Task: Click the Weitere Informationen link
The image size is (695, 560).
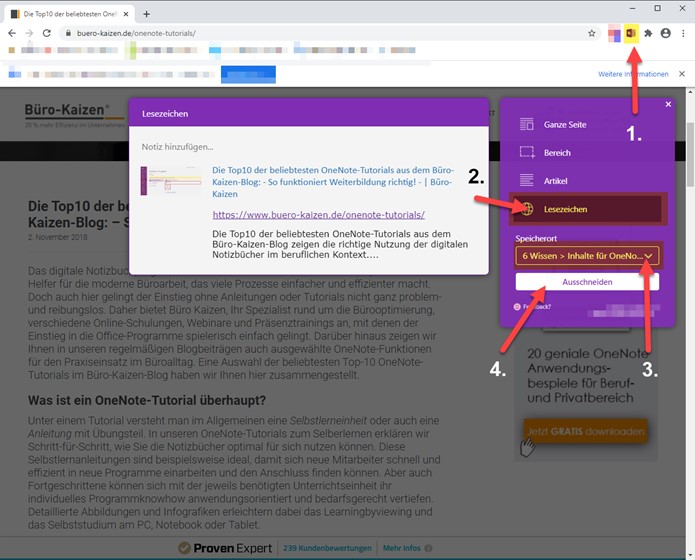Action: point(633,74)
